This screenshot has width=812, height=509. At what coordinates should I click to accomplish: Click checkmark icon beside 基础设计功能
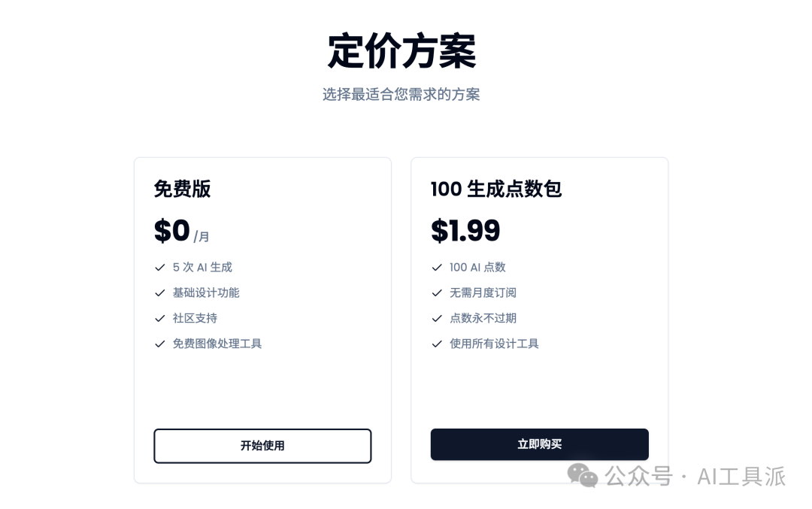(160, 293)
